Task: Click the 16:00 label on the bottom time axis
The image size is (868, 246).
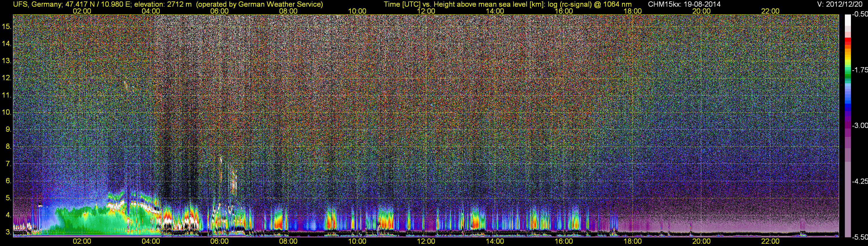Action: pos(564,241)
